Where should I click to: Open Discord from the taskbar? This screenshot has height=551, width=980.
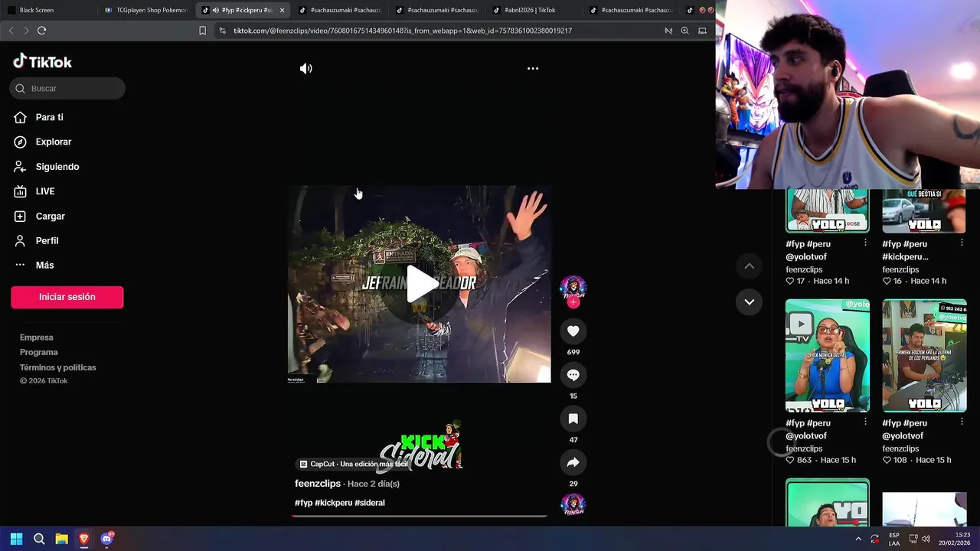[106, 539]
